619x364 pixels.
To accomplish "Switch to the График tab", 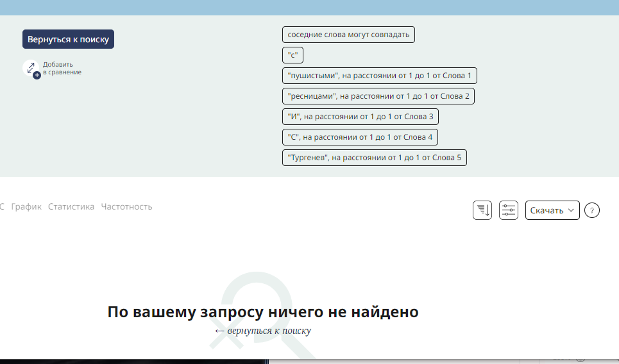I will point(26,206).
